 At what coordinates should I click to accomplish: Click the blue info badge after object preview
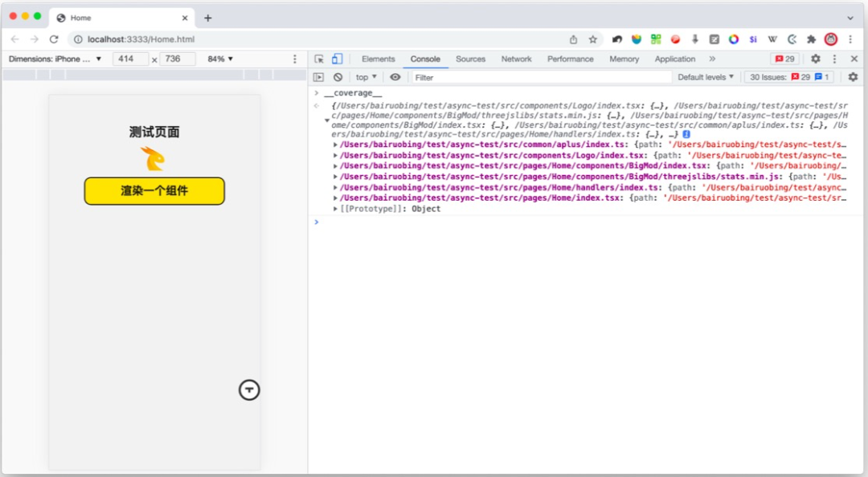(x=686, y=134)
